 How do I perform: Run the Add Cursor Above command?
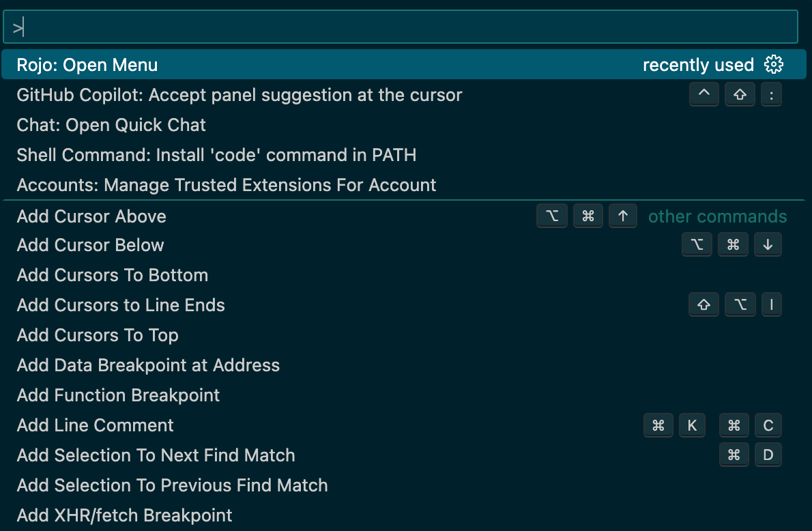(91, 216)
